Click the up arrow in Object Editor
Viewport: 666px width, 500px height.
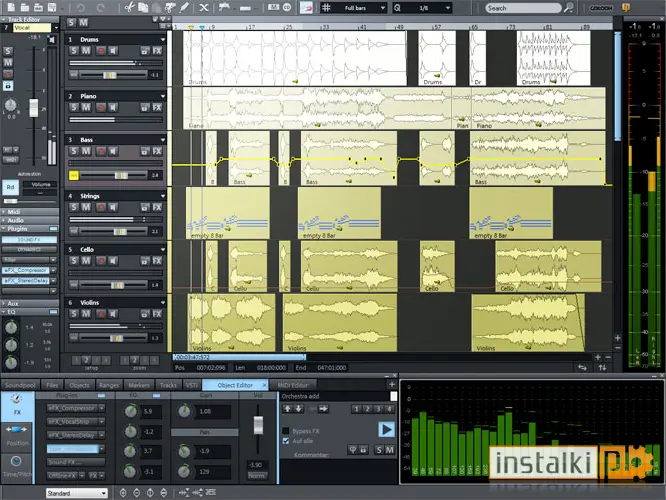coord(287,409)
